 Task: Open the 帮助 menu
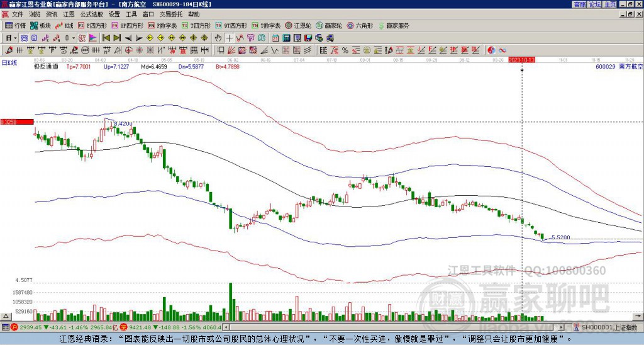click(x=194, y=14)
